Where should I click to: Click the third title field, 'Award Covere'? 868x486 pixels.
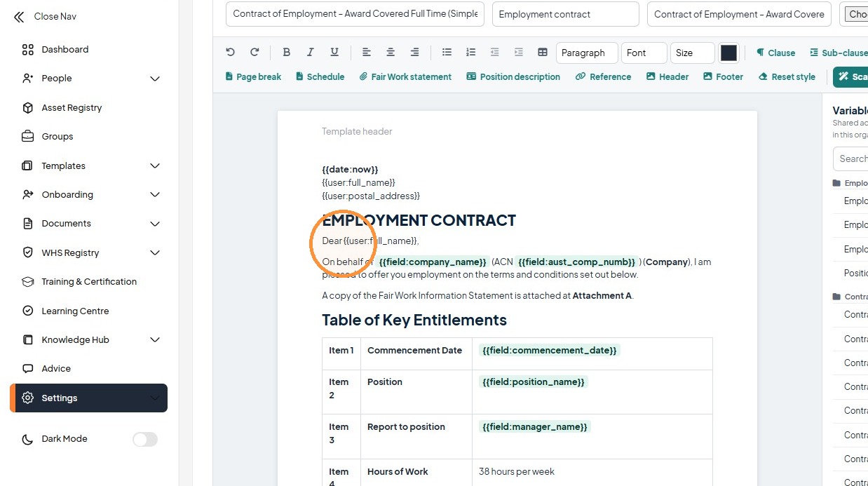pyautogui.click(x=739, y=14)
